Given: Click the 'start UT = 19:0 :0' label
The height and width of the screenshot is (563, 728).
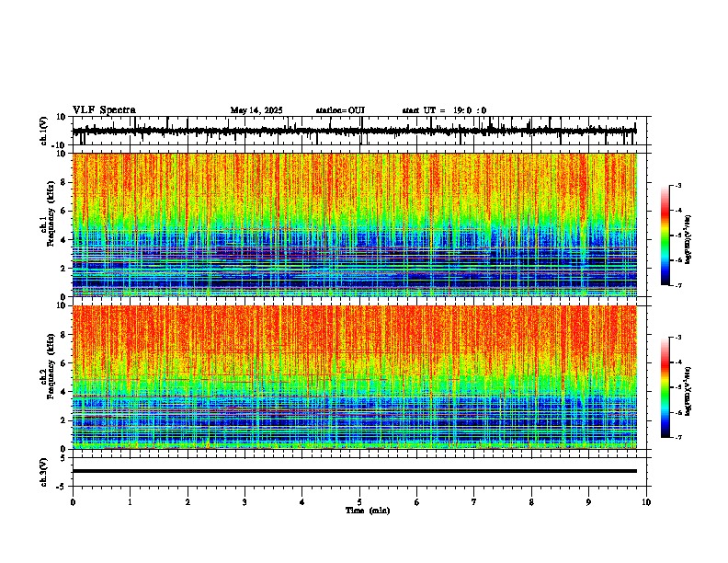Looking at the screenshot, I should [444, 110].
